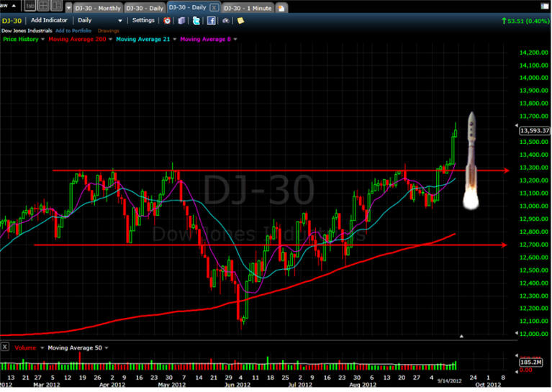Expand Moving Average 21 options arrow
This screenshot has height=392, width=552.
pos(174,39)
